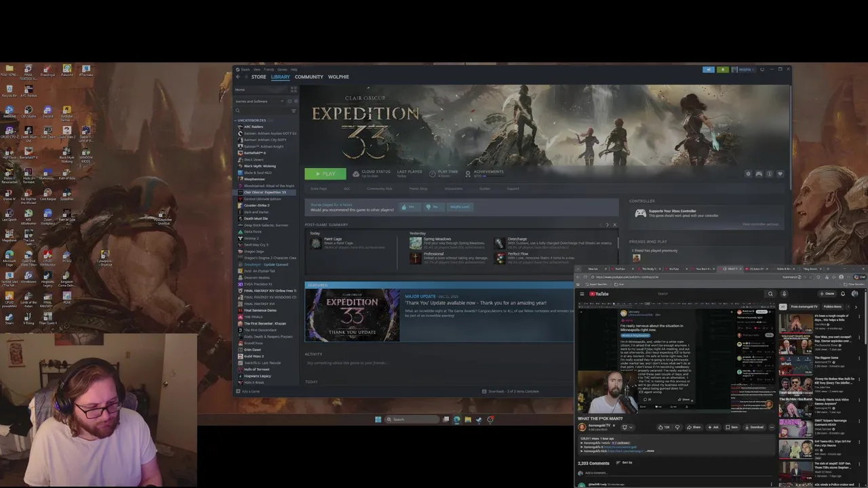Click the Windows Start button on the taskbar
The height and width of the screenshot is (488, 868).
[x=378, y=420]
